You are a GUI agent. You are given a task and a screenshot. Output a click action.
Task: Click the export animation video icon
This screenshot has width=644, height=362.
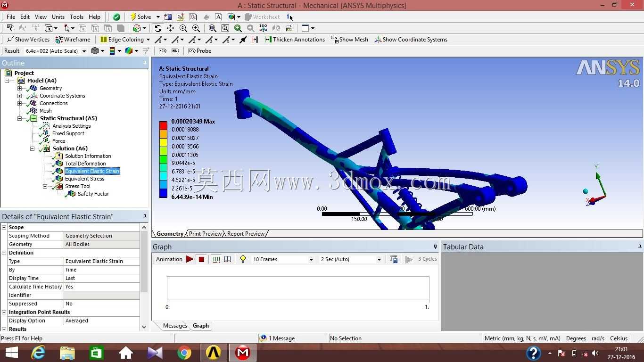coord(394,259)
